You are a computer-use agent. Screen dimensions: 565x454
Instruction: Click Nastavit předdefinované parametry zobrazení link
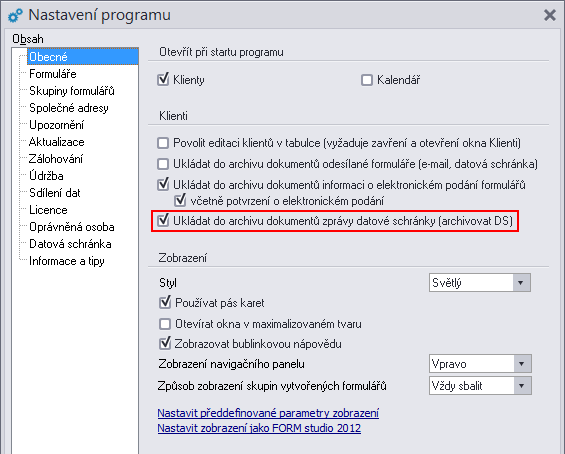click(x=268, y=413)
